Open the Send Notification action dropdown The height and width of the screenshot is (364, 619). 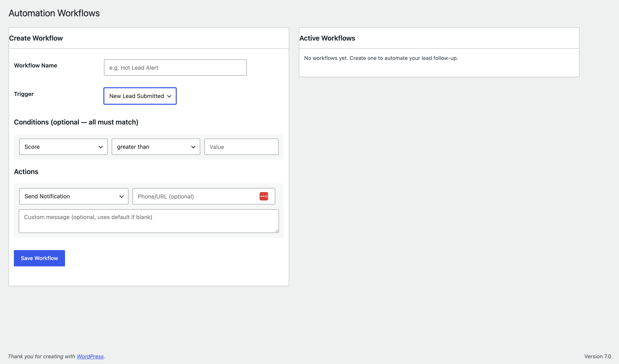[74, 196]
